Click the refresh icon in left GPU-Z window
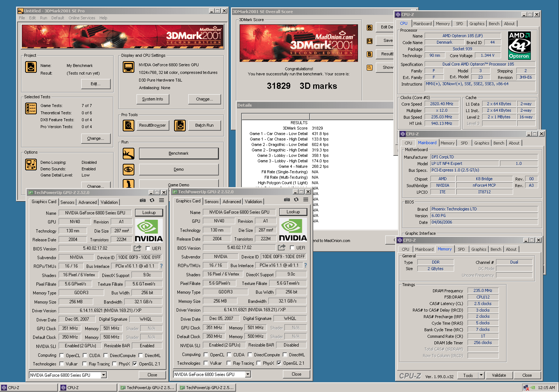 pos(152,200)
